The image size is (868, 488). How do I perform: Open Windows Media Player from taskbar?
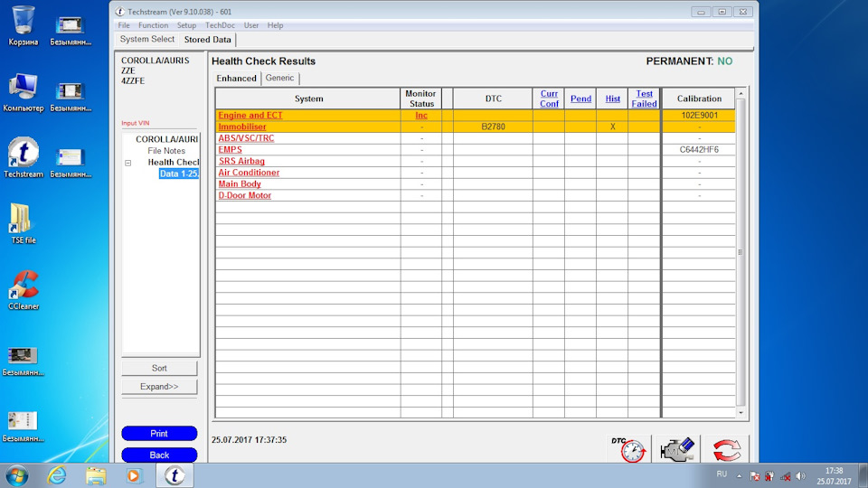pyautogui.click(x=134, y=476)
